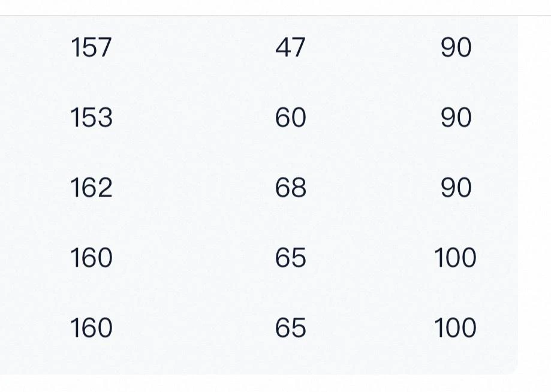Viewport: 551px width, 392px height.
Task: Select the cell with value 68
Action: coord(290,188)
